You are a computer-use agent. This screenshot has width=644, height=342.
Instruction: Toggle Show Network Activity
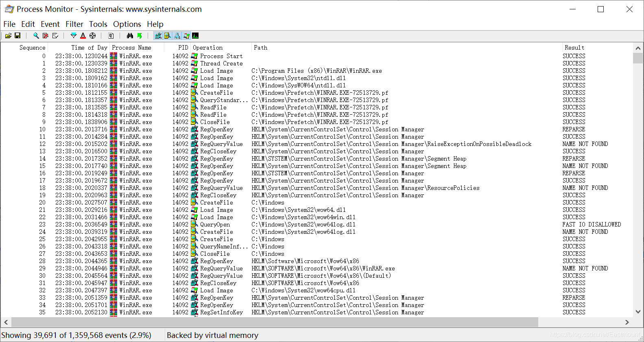pyautogui.click(x=177, y=36)
